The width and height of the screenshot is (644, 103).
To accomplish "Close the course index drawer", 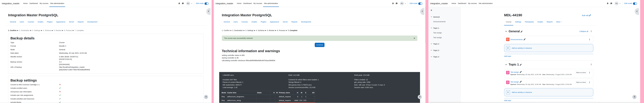I will click(x=431, y=10).
